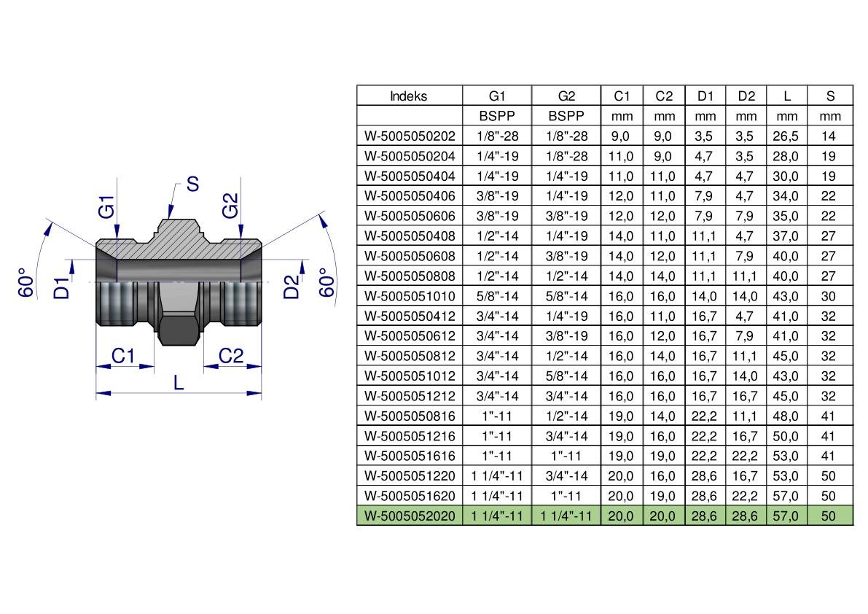The height and width of the screenshot is (614, 868).
Task: Select the L overall length label in drawing
Action: tap(179, 382)
